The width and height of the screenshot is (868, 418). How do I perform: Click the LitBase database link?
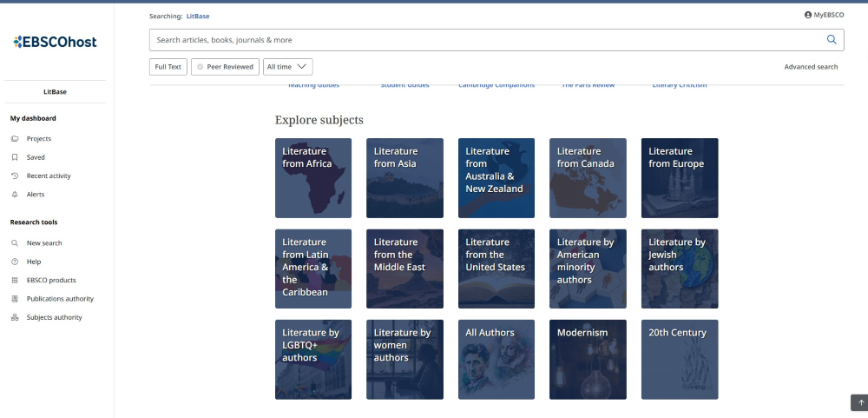coord(198,16)
